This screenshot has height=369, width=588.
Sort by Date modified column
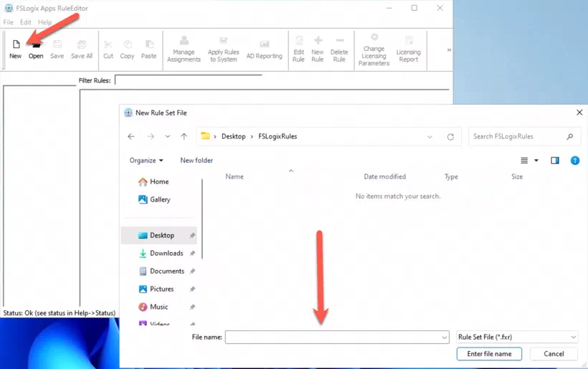(x=385, y=177)
